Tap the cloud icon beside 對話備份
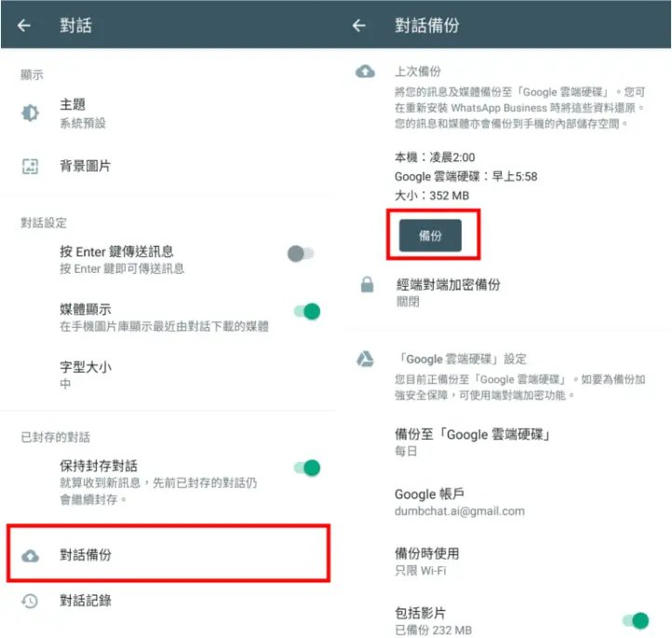 coord(30,556)
